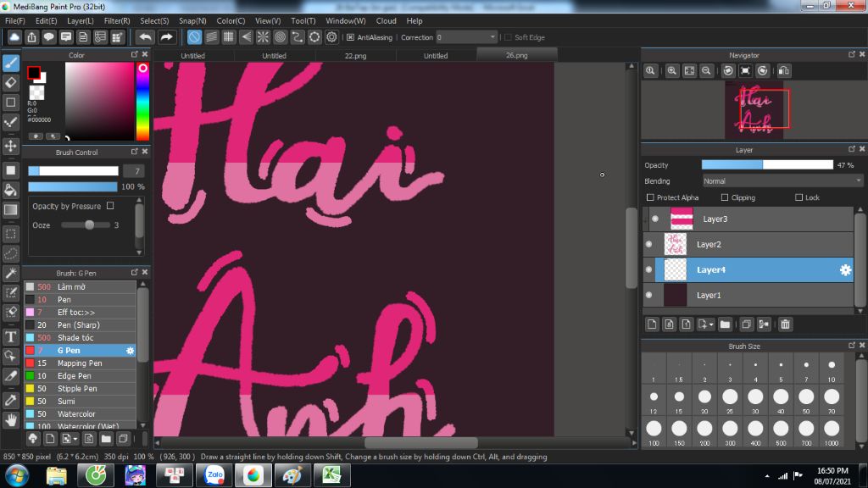868x488 pixels.
Task: Add a new folder in Layer panel
Action: pyautogui.click(x=725, y=324)
